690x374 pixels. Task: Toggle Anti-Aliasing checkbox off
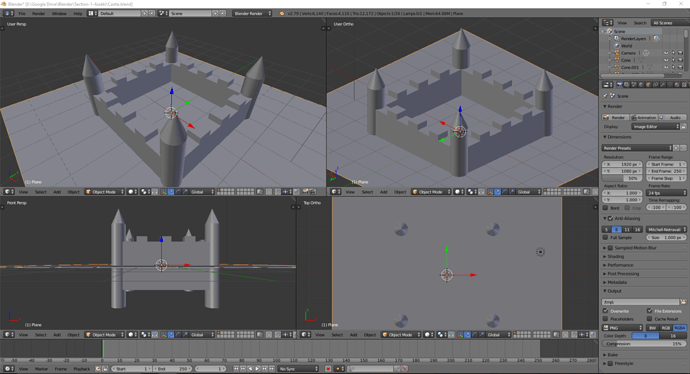tap(610, 218)
